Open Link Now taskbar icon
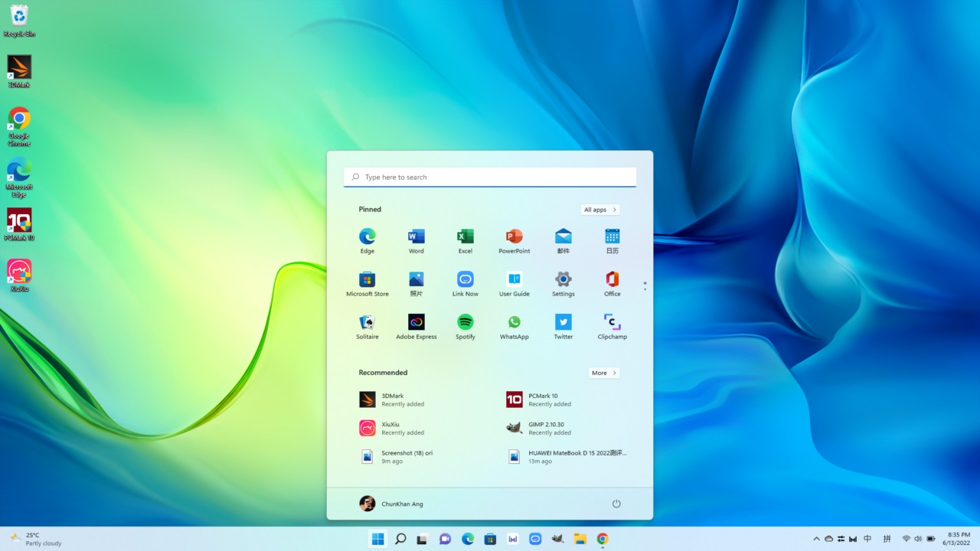This screenshot has width=980, height=551. [535, 539]
